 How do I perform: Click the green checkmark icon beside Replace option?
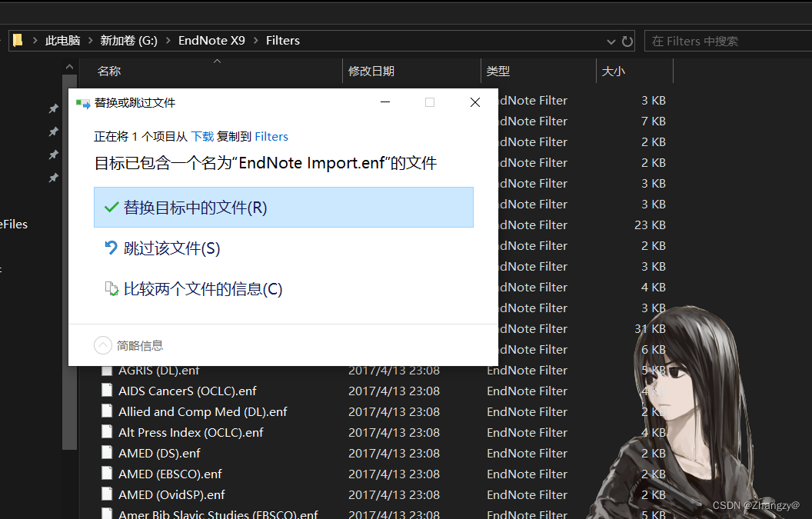[111, 208]
